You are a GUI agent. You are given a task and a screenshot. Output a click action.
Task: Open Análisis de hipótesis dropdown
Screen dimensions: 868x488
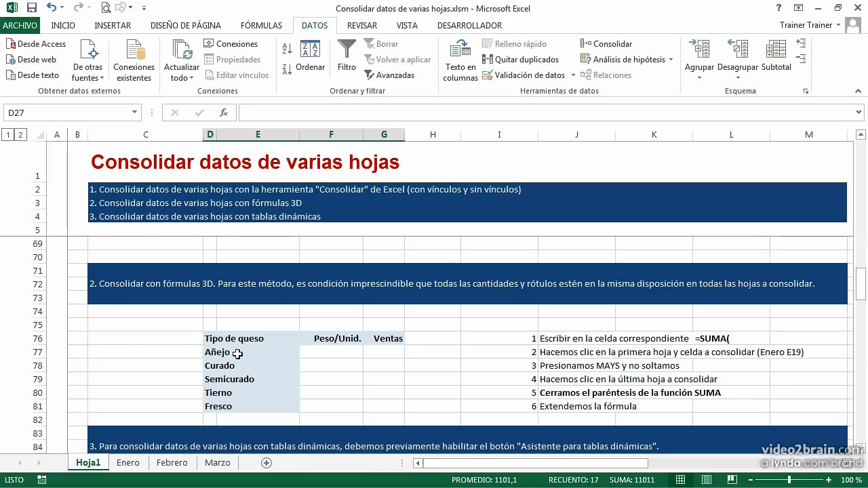[x=671, y=60]
